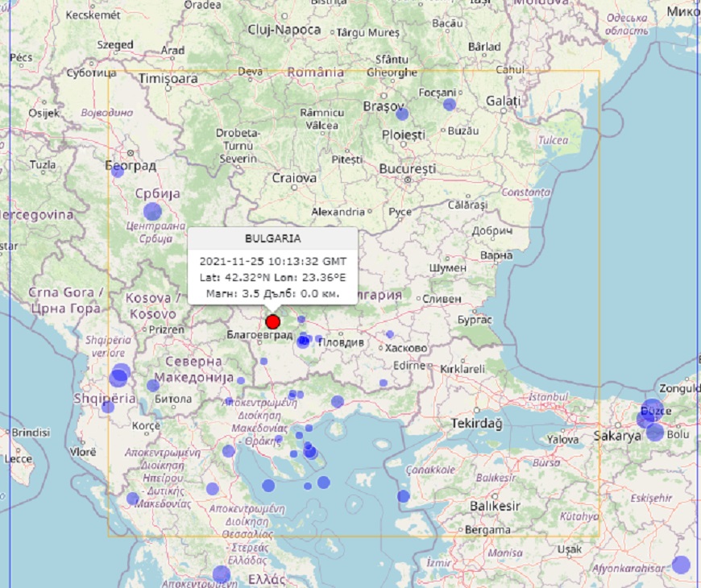This screenshot has width=701, height=588.
Task: Select the blue earthquake marker near Brașov
Action: pyautogui.click(x=402, y=114)
